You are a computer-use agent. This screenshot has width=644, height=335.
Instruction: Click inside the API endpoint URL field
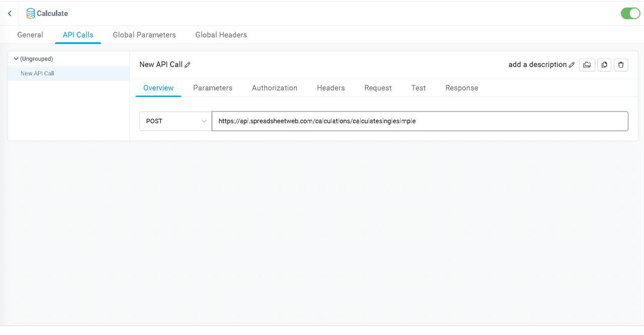(352, 121)
